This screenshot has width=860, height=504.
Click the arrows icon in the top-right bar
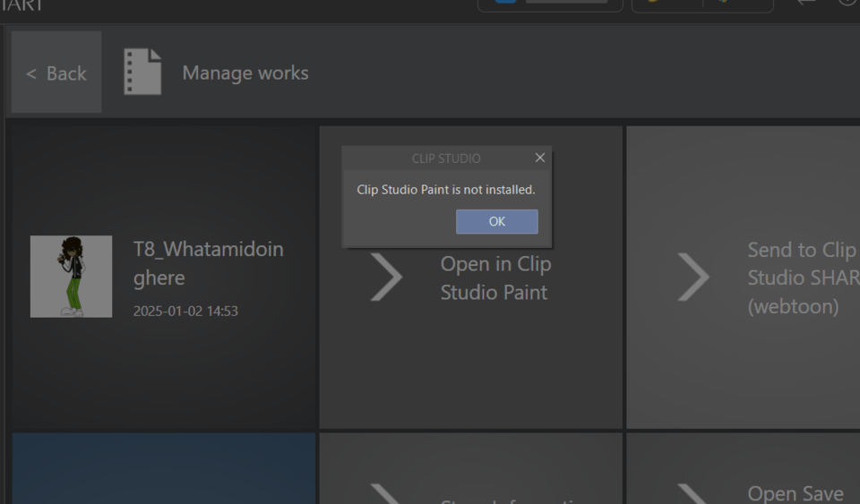806,3
